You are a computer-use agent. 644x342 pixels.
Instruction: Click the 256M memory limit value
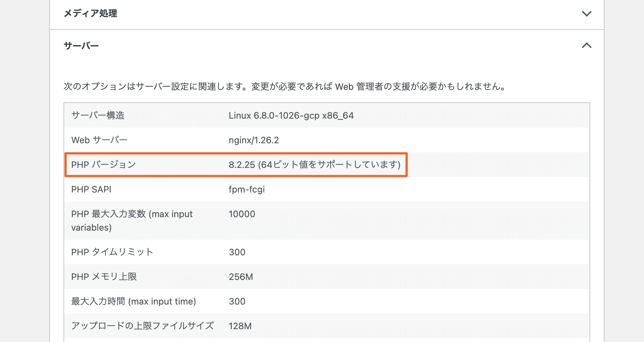241,277
